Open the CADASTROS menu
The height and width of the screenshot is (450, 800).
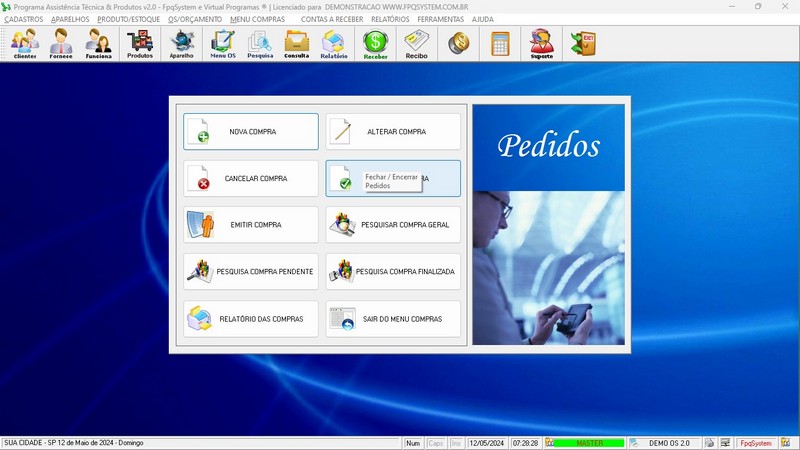23,19
